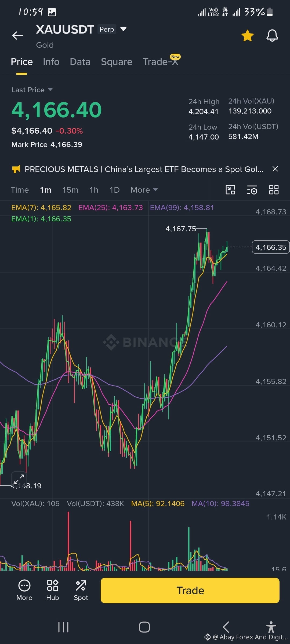The image size is (290, 644).
Task: Select the Time chart view
Action: tap(20, 190)
